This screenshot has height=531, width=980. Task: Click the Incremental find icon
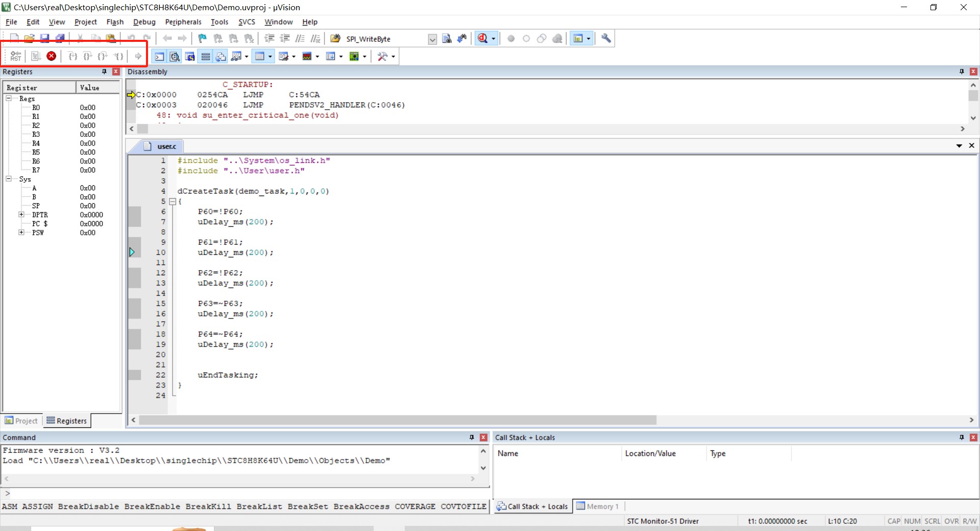(462, 38)
